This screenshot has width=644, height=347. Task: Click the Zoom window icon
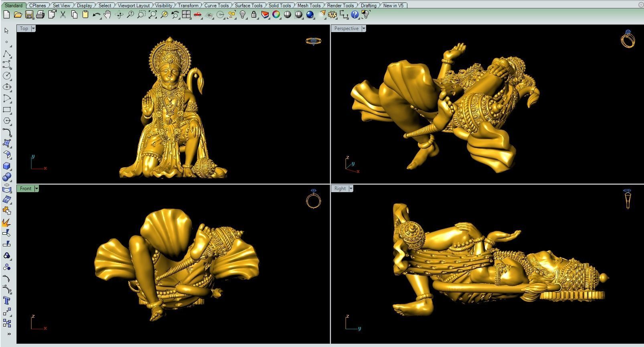click(x=141, y=14)
